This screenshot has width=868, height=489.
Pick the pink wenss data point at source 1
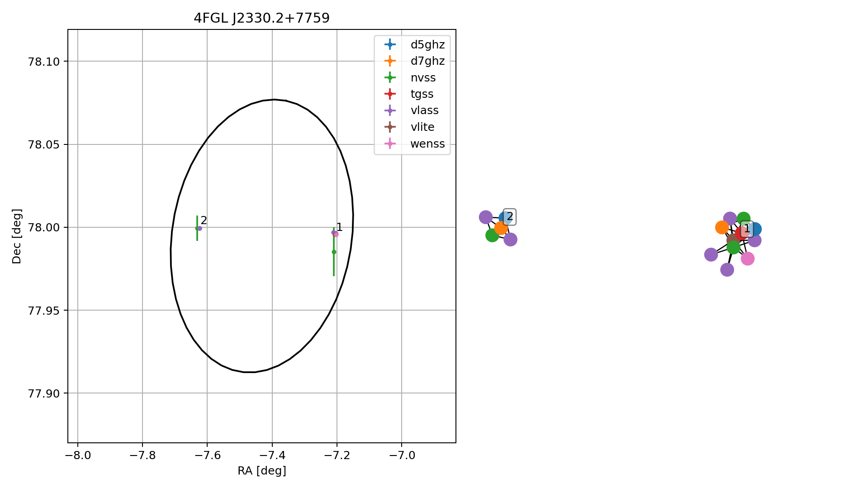(336, 234)
